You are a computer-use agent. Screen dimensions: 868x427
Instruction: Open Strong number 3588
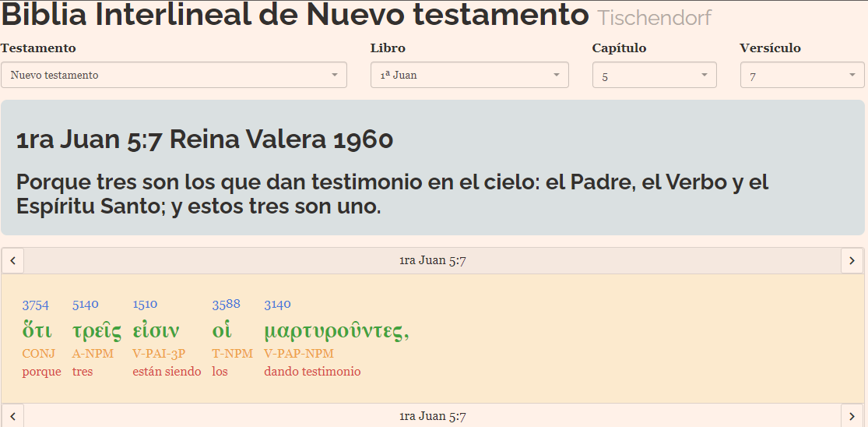tap(226, 304)
